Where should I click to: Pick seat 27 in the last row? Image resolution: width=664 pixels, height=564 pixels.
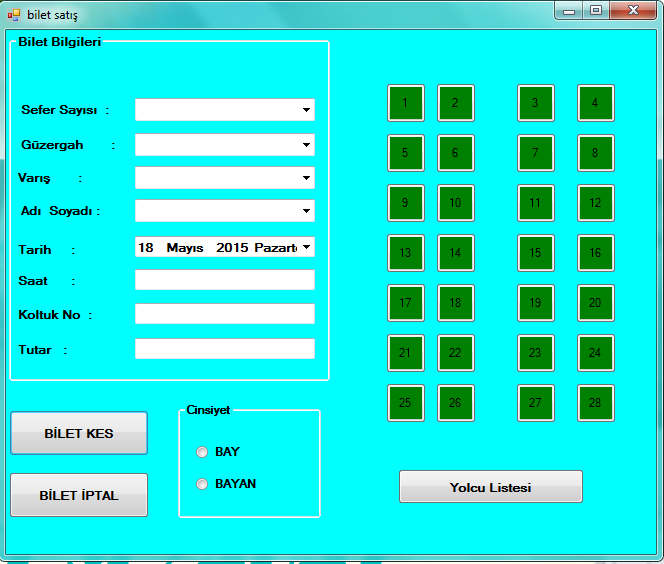coord(536,403)
